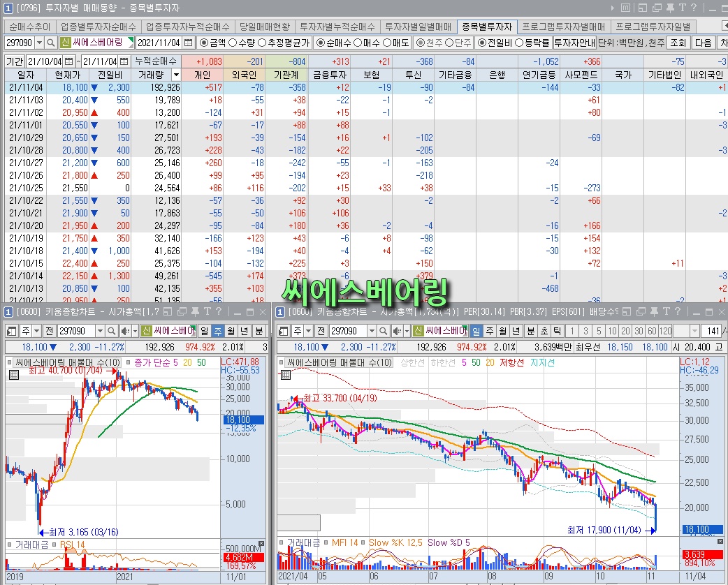Click the 141 count field in right chart
Image resolution: width=728 pixels, height=585 pixels.
[x=711, y=331]
